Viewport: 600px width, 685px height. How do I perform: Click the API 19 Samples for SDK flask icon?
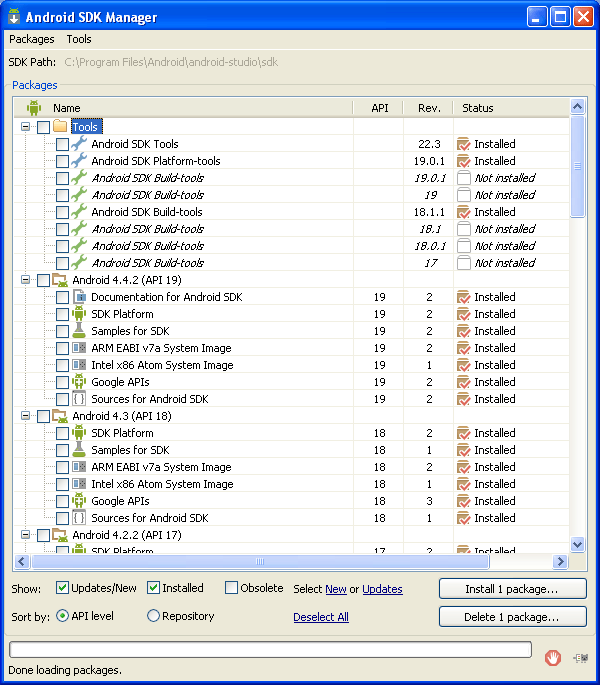pyautogui.click(x=79, y=331)
